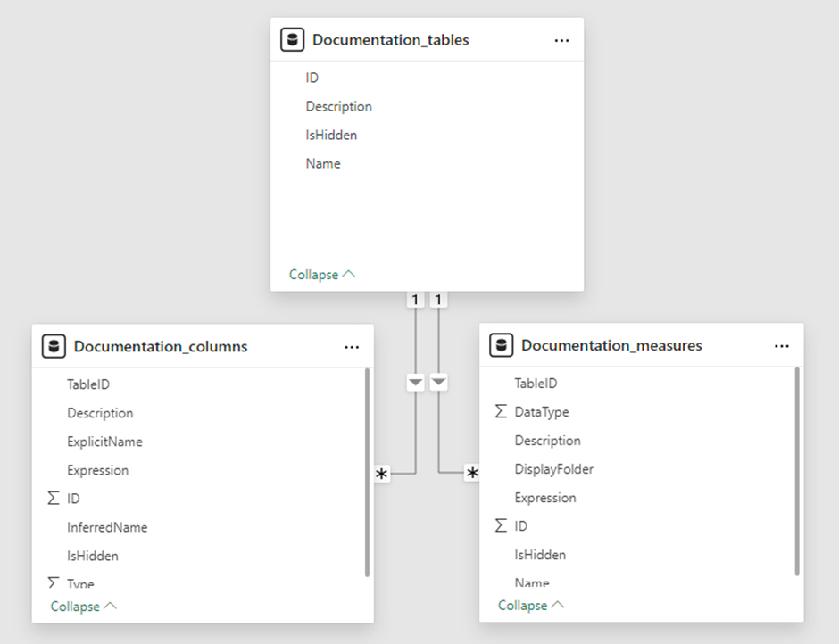The image size is (839, 644).
Task: Collapse the Documentation_measures card
Action: coord(530,606)
